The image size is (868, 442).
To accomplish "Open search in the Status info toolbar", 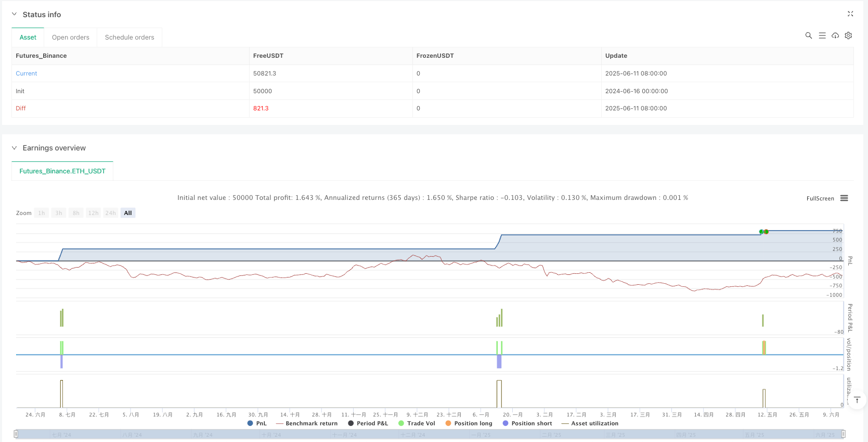I will [x=808, y=35].
